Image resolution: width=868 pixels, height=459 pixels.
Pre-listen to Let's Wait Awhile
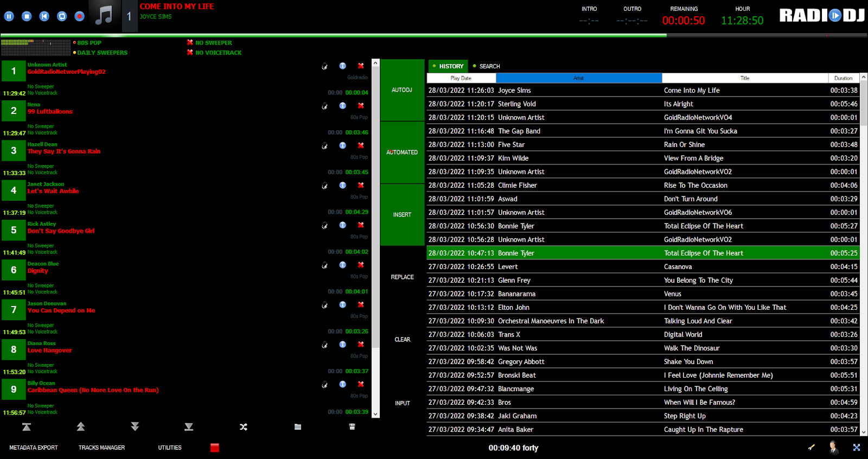pos(324,186)
